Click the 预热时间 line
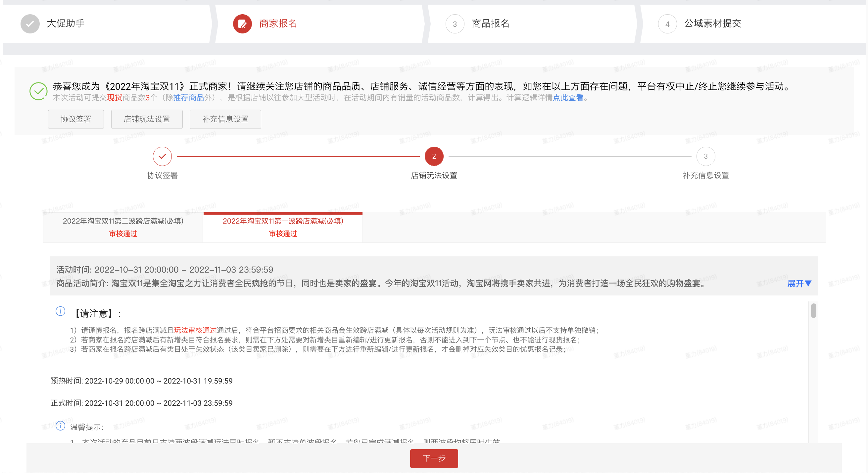868x473 pixels. coord(142,381)
